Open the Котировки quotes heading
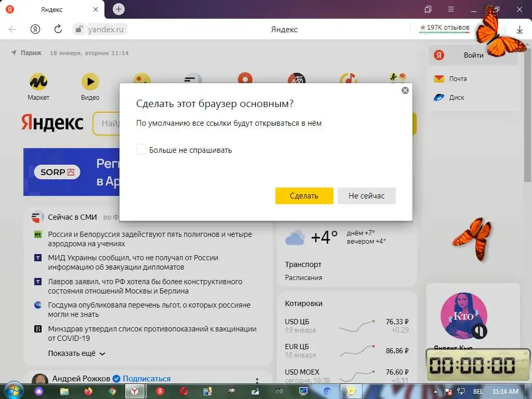The width and height of the screenshot is (532, 399). click(303, 303)
